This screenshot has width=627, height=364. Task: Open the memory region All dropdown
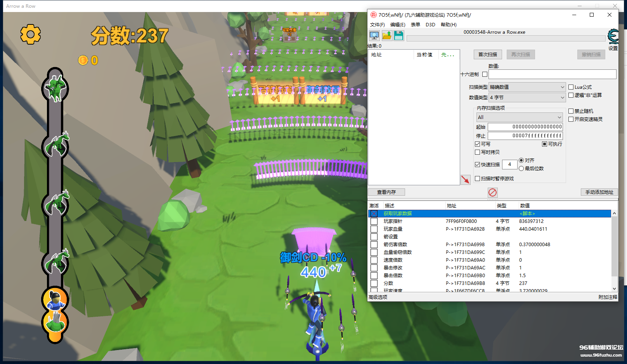[x=520, y=117]
